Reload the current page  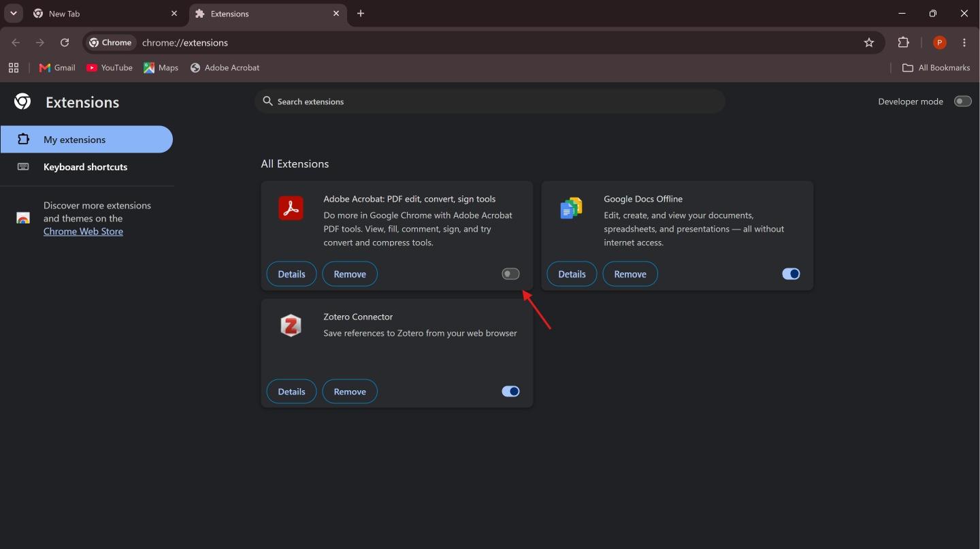[65, 42]
